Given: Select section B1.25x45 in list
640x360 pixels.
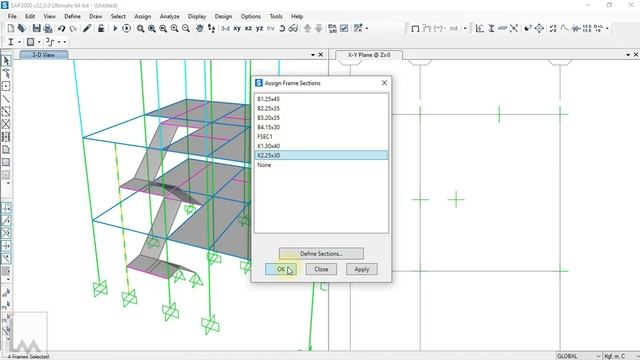Looking at the screenshot, I should (321, 99).
